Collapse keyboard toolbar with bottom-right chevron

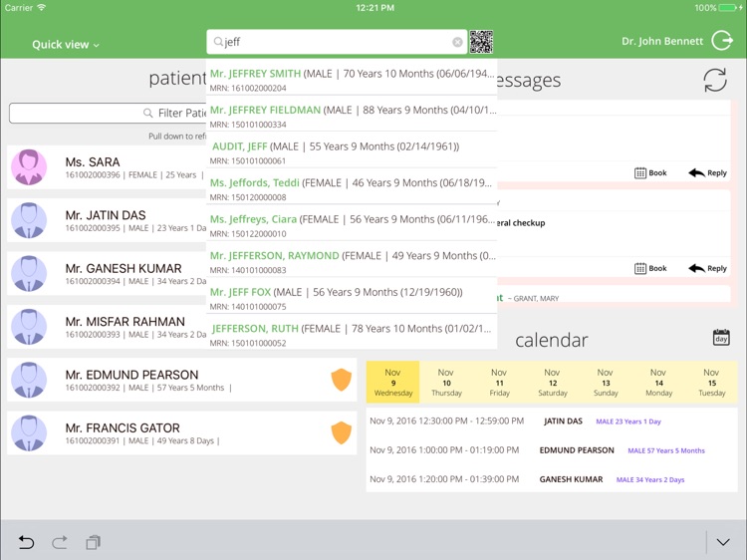(x=723, y=542)
